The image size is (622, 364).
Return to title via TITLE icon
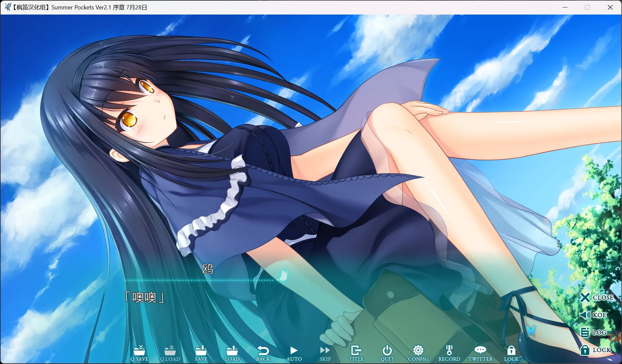tap(356, 353)
